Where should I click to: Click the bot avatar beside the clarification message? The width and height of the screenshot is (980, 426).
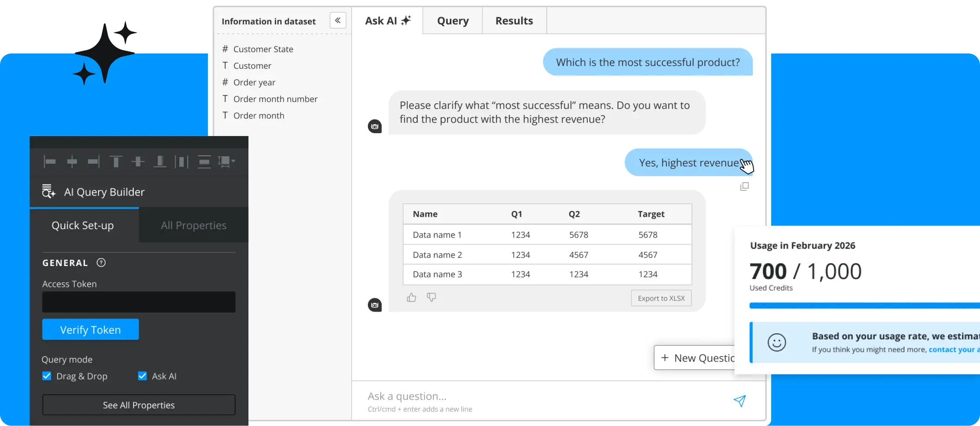click(x=375, y=126)
